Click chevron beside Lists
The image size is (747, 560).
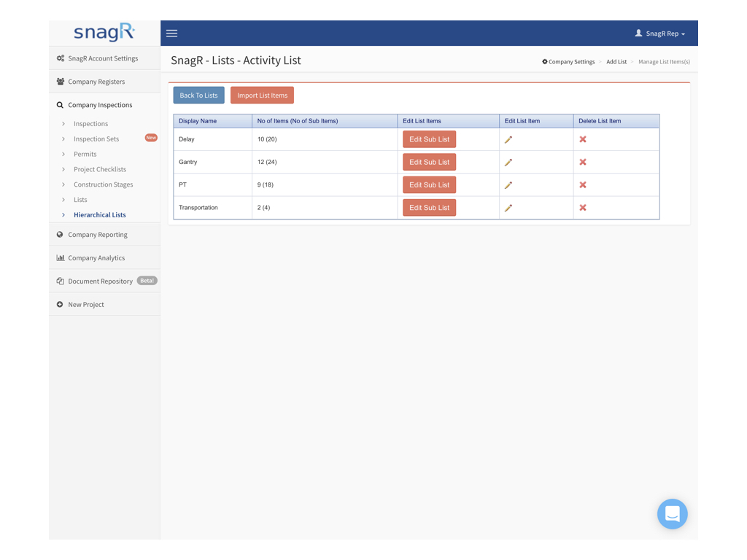[x=63, y=200]
